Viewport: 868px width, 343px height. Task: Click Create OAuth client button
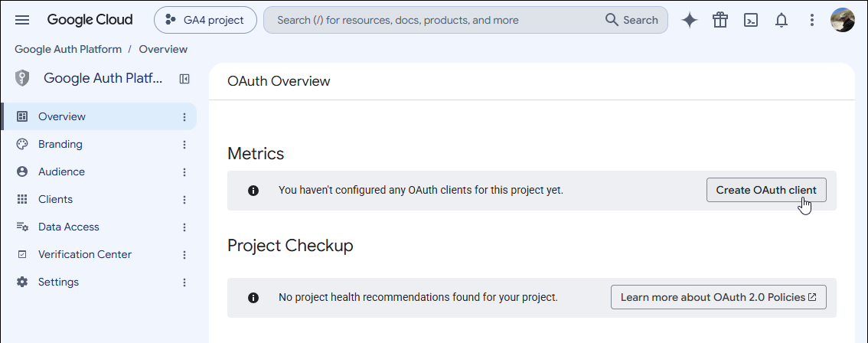(766, 190)
